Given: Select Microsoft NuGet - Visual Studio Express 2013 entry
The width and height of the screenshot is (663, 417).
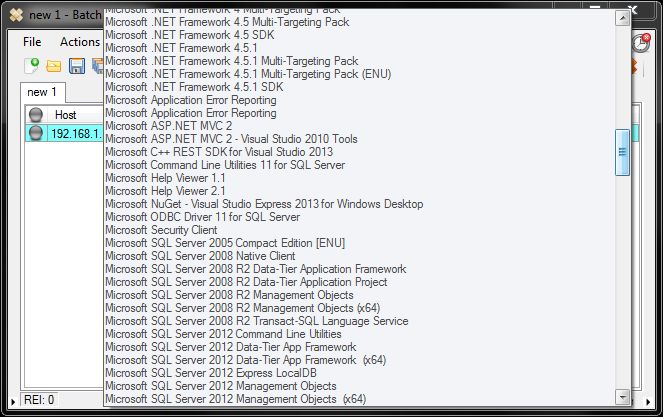Looking at the screenshot, I should point(264,204).
